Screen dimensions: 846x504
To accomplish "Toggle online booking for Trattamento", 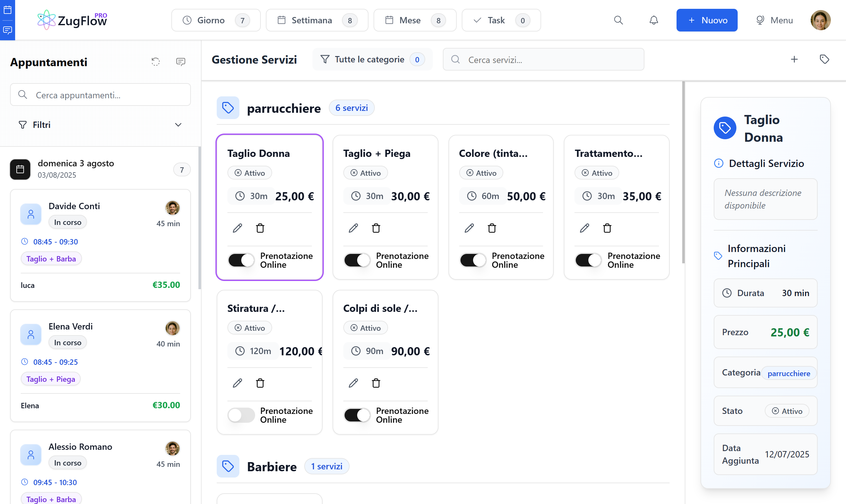I will (588, 261).
